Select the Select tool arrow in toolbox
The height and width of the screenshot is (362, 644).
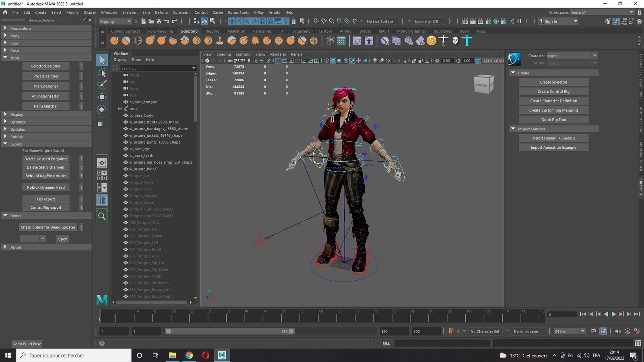click(102, 60)
